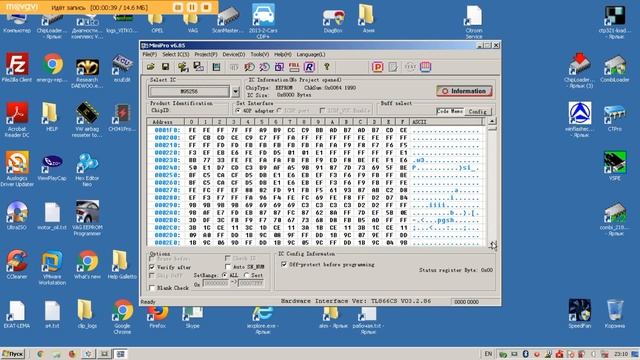Click the TEST chip icon in toolbar
640x360 pixels.
tap(410, 67)
